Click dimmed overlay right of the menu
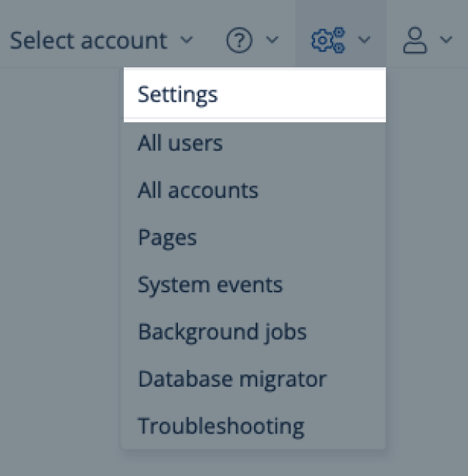 (x=428, y=256)
